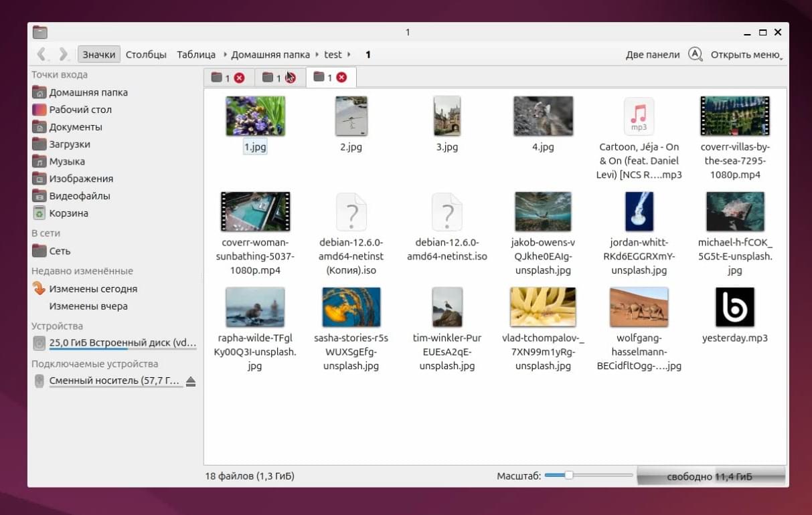
Task: Select the yesterday.mp3 file icon
Action: (735, 307)
